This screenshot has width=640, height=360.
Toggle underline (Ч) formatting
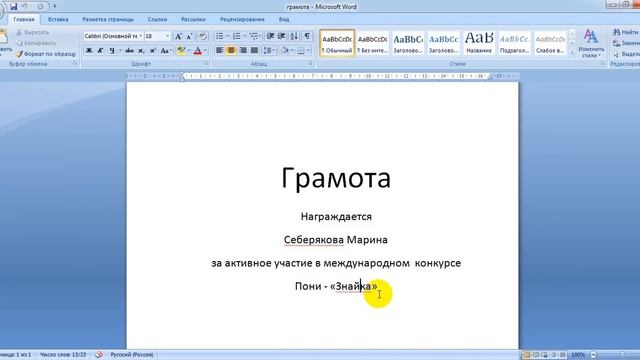[112, 51]
